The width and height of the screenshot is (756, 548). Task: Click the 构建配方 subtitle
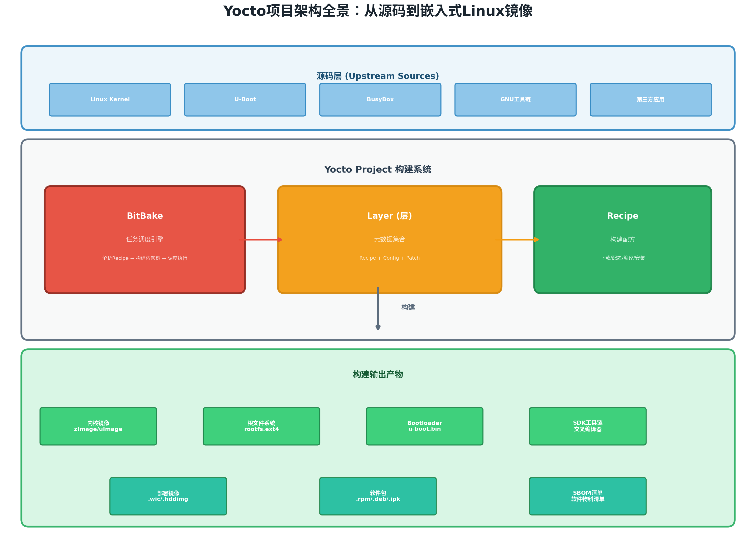point(622,239)
